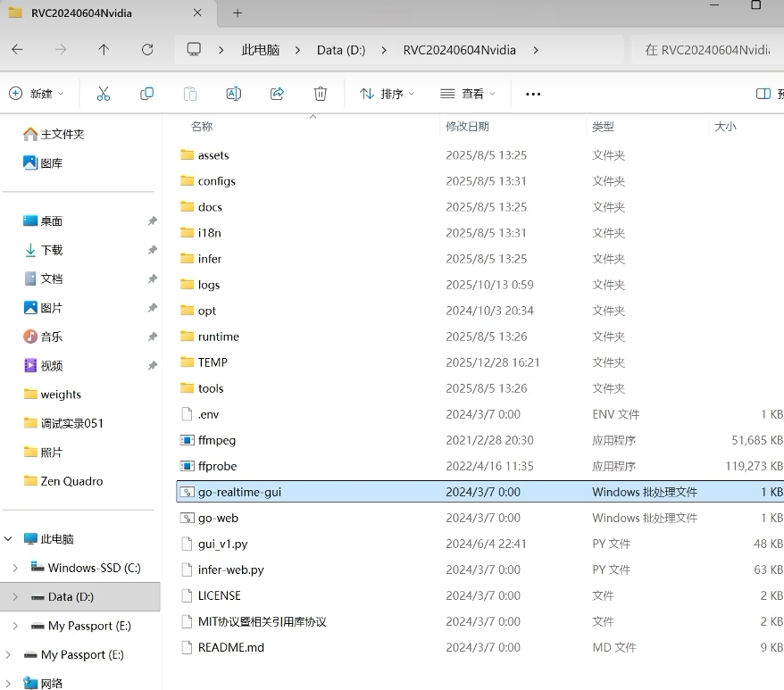784x690 pixels.
Task: Click the Copy icon in toolbar
Action: (x=146, y=94)
